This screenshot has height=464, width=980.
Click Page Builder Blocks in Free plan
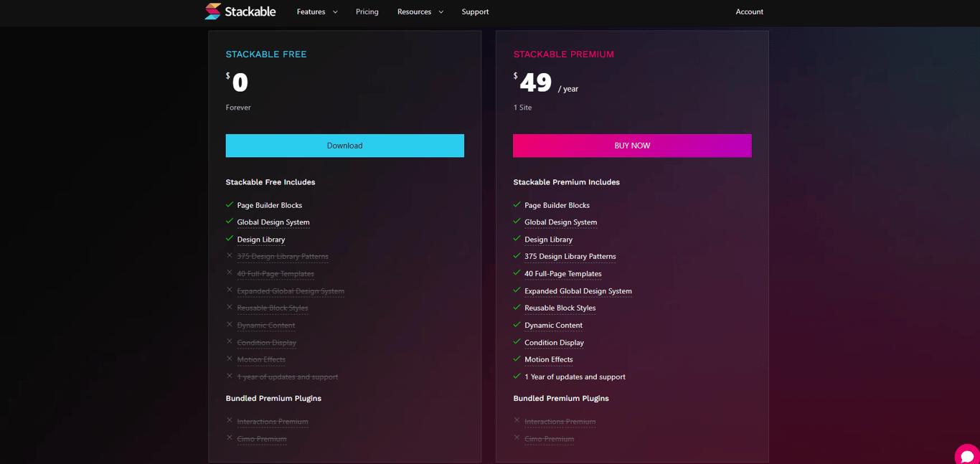pyautogui.click(x=270, y=205)
